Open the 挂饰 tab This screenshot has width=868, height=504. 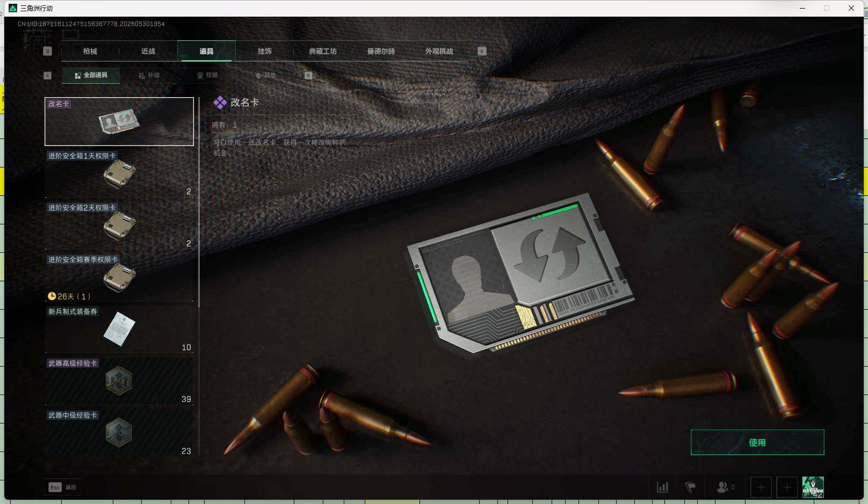tap(265, 51)
